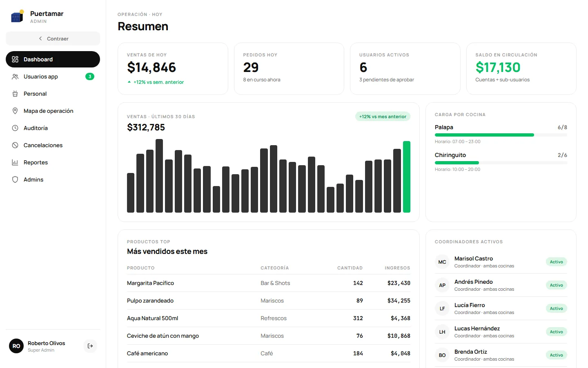Collapse the sidebar with Contraer

click(53, 38)
